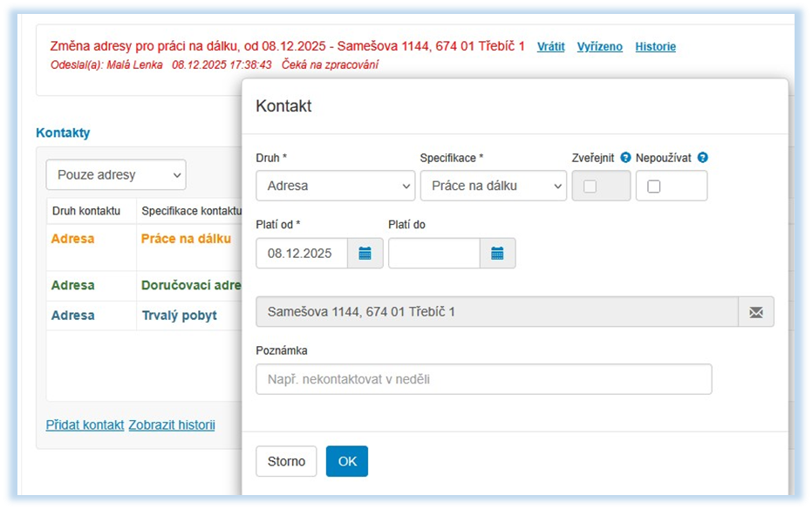Toggle the Zveřejnit checkbox
This screenshot has width=812, height=509.
click(x=590, y=187)
